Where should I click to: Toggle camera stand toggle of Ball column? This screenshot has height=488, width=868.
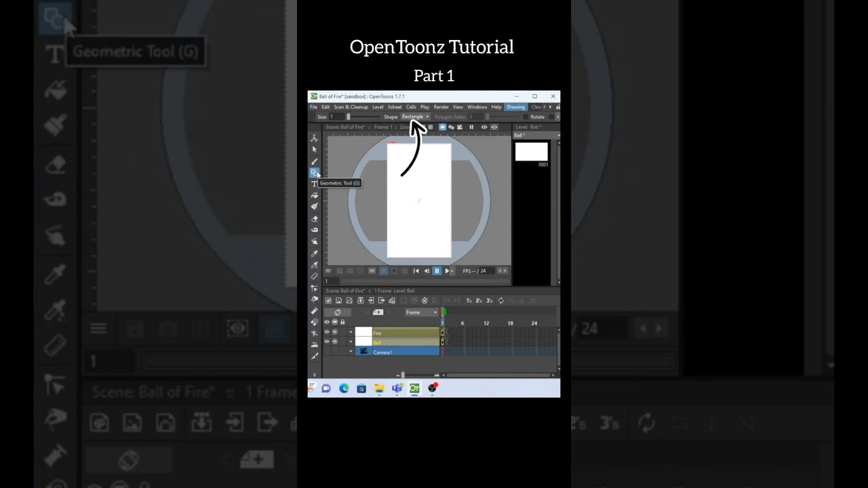334,342
